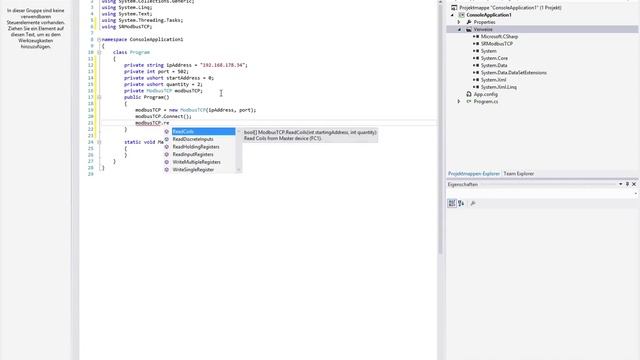Click the wrench icon beside Properties

pyautogui.click(x=469, y=22)
